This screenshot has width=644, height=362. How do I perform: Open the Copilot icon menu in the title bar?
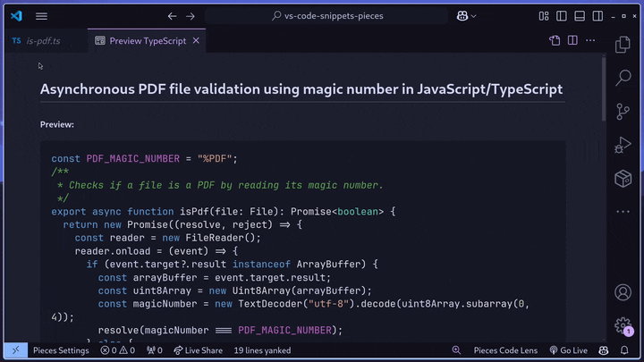click(x=466, y=16)
